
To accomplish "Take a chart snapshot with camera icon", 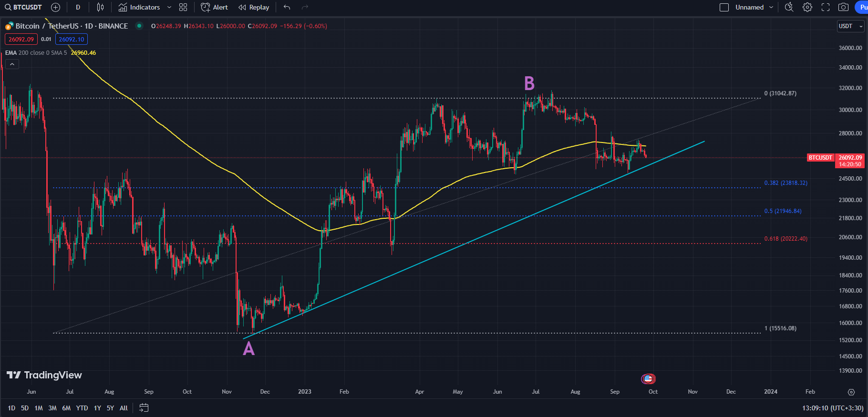I will [x=843, y=7].
